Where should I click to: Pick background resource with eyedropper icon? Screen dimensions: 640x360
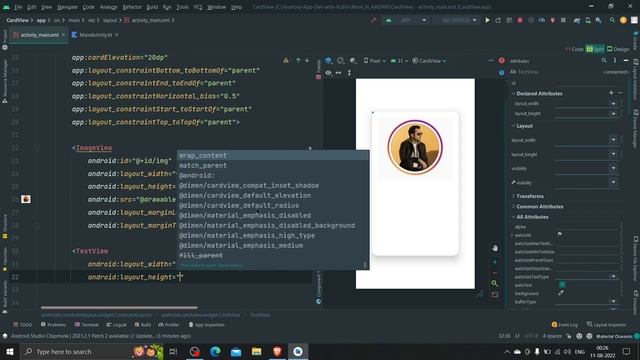(561, 293)
